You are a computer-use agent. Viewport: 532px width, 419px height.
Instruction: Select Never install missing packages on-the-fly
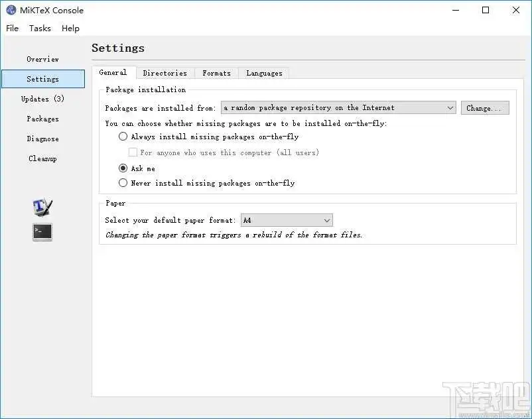206,183
